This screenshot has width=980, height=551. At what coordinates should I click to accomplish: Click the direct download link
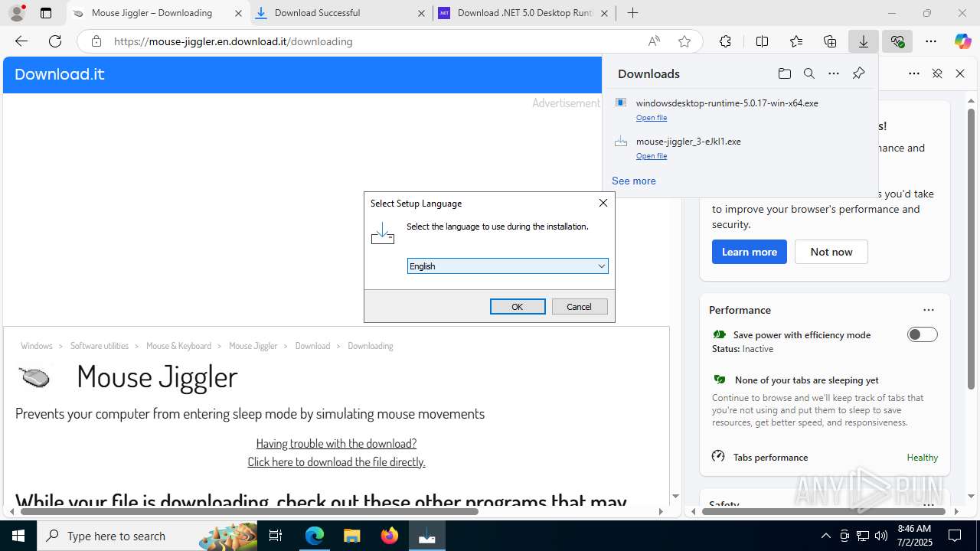pyautogui.click(x=336, y=461)
